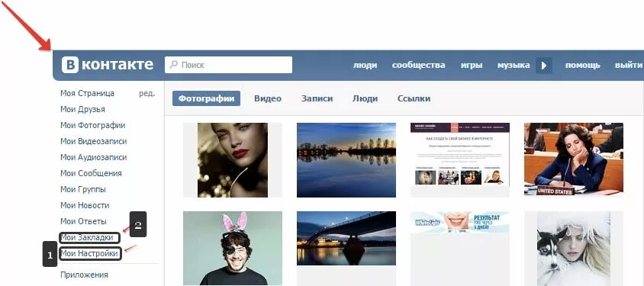Open the night bridge photo
Image resolution: width=644 pixels, height=286 pixels.
tap(346, 239)
